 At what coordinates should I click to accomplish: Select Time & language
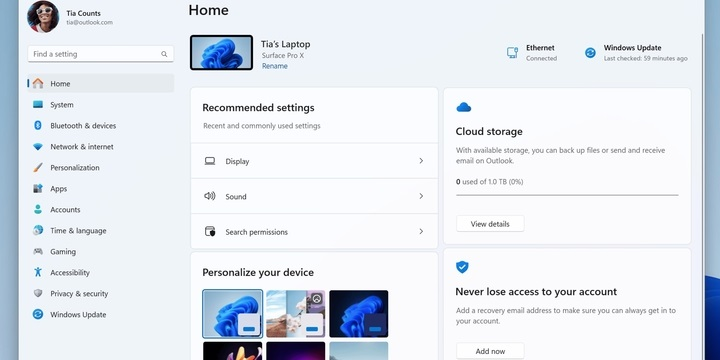[x=101, y=231]
